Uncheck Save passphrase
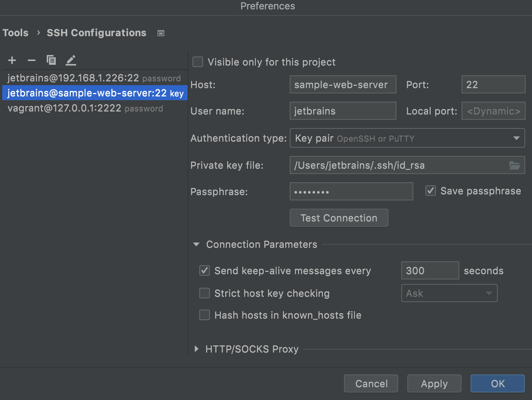The width and height of the screenshot is (532, 400). (x=430, y=191)
